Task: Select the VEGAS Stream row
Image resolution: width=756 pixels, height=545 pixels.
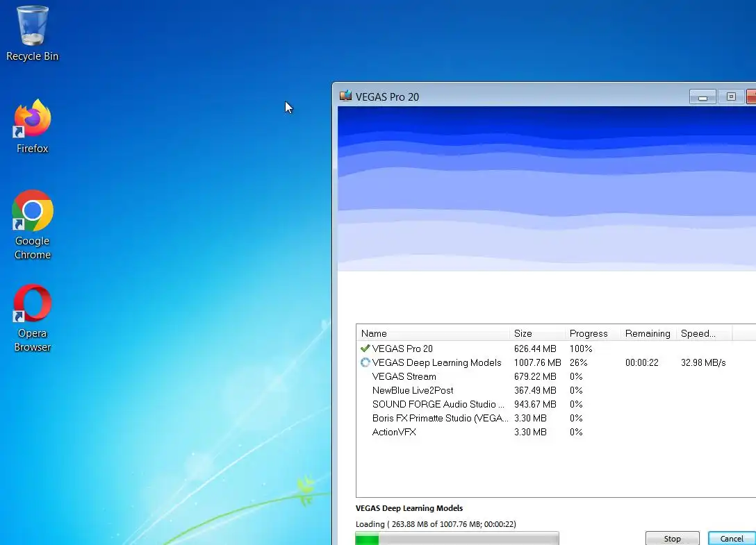Action: 556,376
